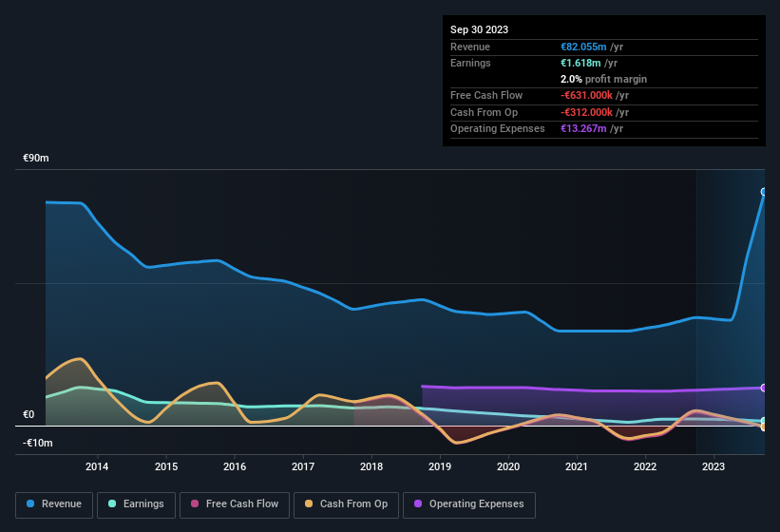Select the 2018 x-axis label

point(371,466)
